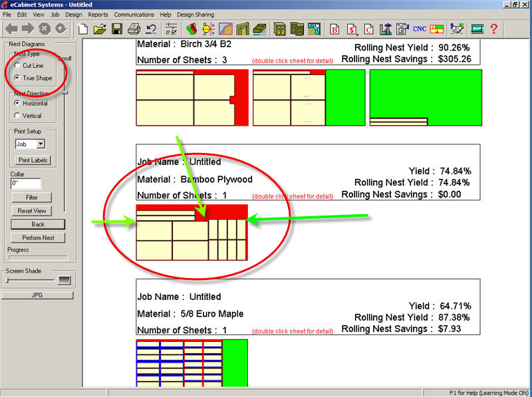Open the material swatches icon
The image size is (532, 397).
click(x=192, y=29)
